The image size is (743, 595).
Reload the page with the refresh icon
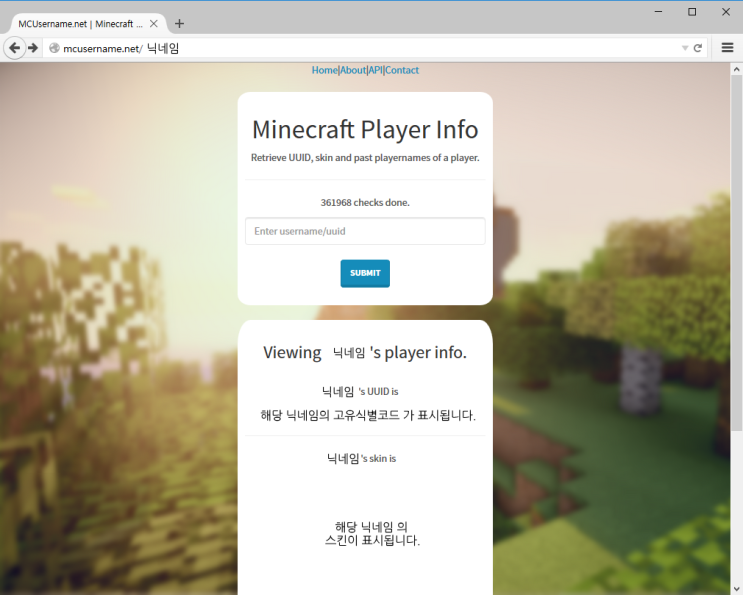pos(698,48)
